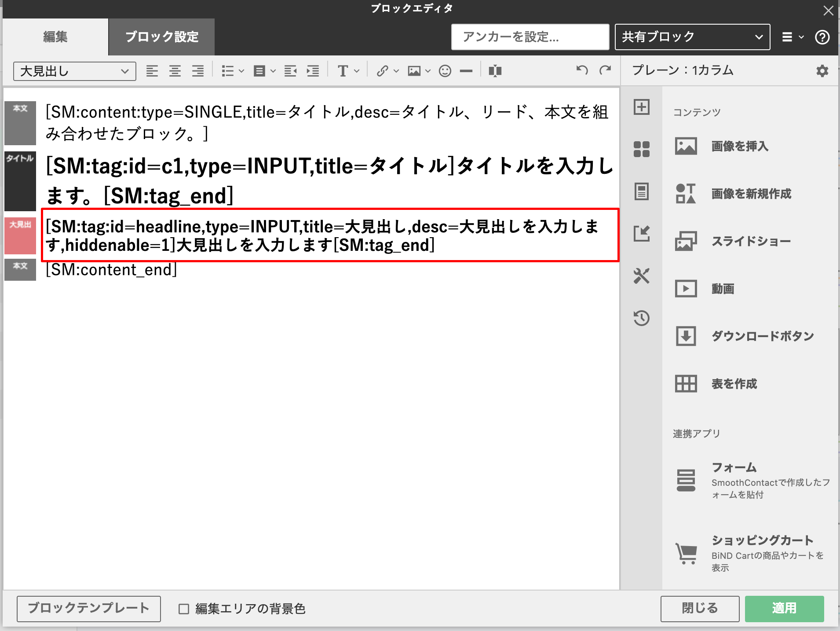Click the indent icon
Screen dimensions: 840x631
(313, 71)
